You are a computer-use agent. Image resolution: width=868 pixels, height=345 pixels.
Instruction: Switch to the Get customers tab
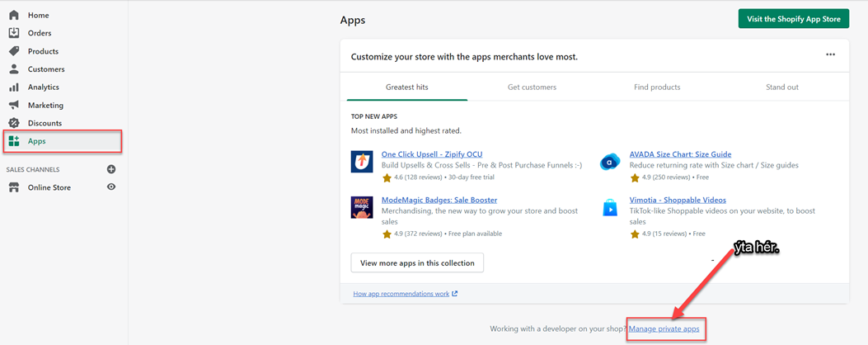[x=532, y=87]
